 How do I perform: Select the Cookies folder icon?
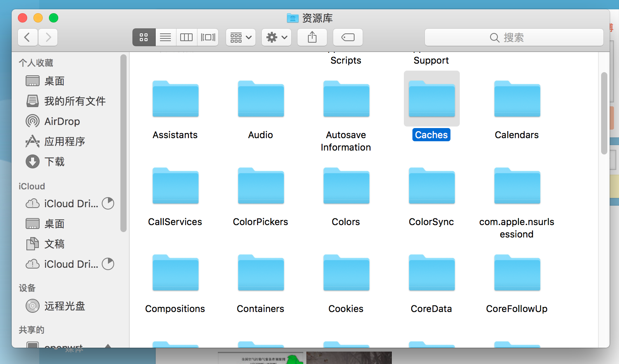pos(346,272)
